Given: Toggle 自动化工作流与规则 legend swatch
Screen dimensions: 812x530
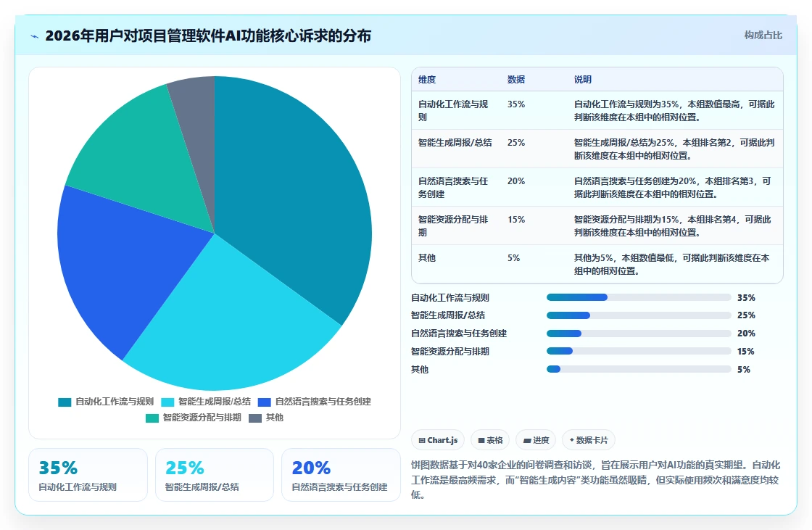Looking at the screenshot, I should click(65, 402).
